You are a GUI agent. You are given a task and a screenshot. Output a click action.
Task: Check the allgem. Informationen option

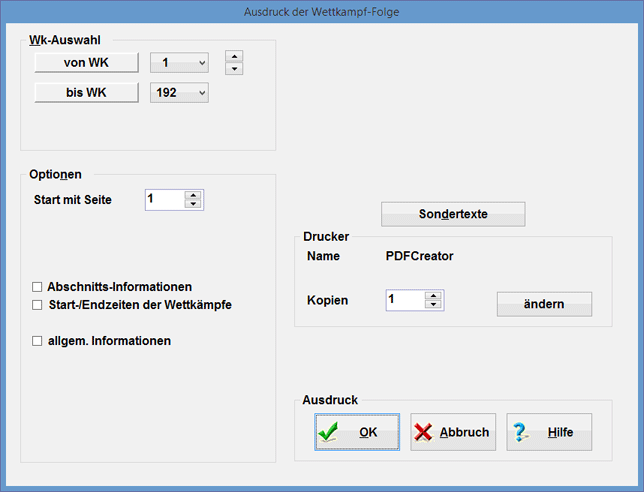coord(38,341)
